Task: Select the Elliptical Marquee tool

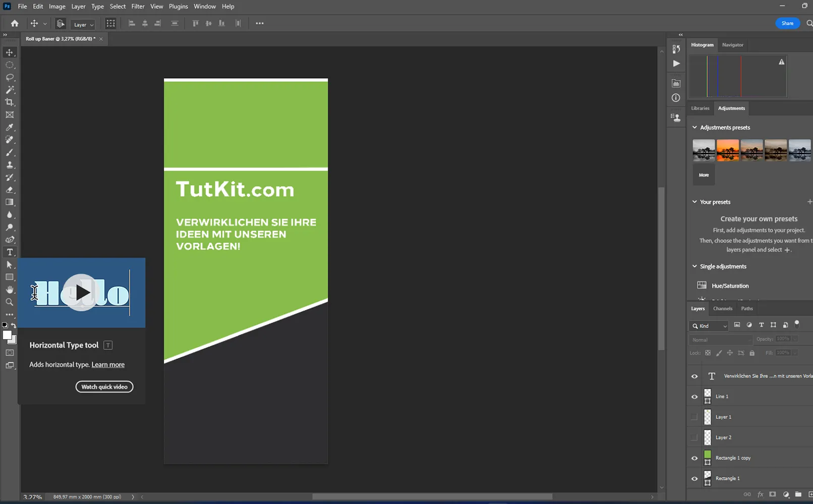Action: click(x=10, y=65)
